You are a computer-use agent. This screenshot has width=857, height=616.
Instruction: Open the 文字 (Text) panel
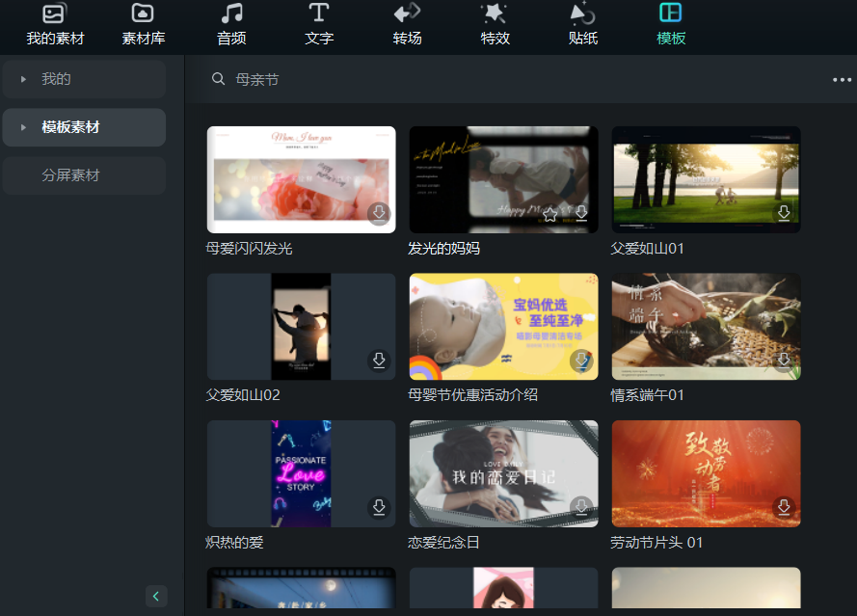[318, 26]
